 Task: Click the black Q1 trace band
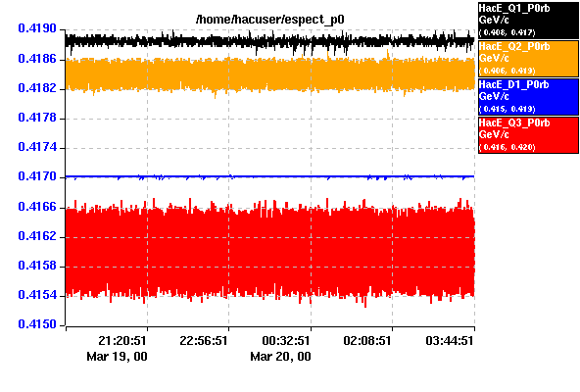click(x=270, y=41)
